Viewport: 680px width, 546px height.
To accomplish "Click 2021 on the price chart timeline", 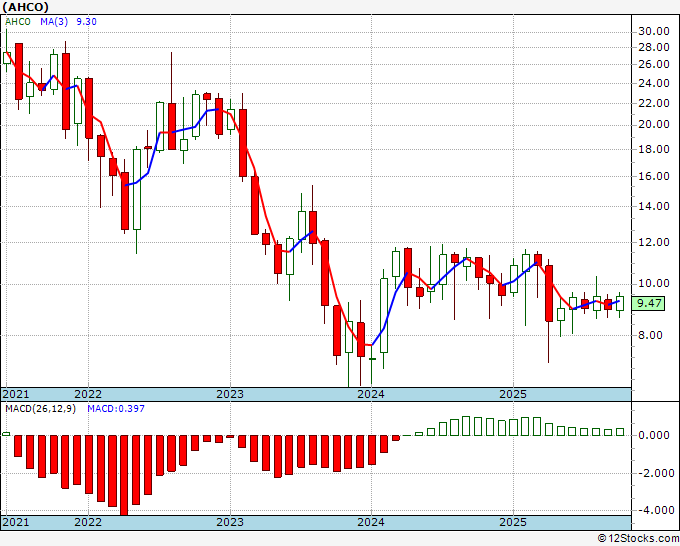I will 16,394.
